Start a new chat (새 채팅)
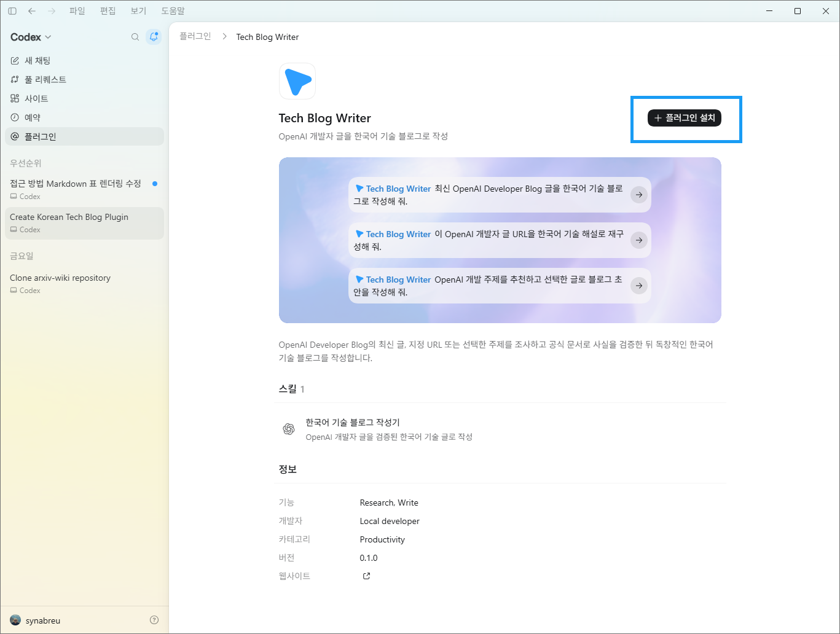840x634 pixels. (x=84, y=60)
